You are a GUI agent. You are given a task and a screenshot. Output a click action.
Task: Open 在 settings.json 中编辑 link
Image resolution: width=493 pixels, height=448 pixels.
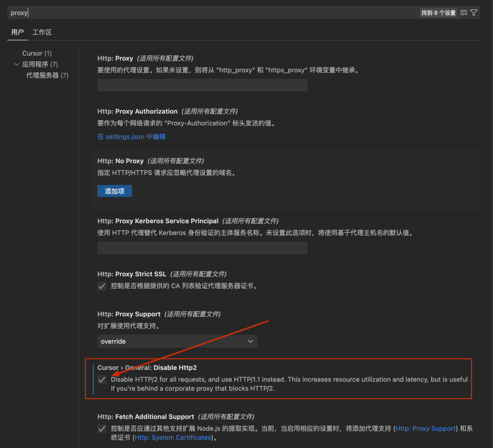point(131,136)
